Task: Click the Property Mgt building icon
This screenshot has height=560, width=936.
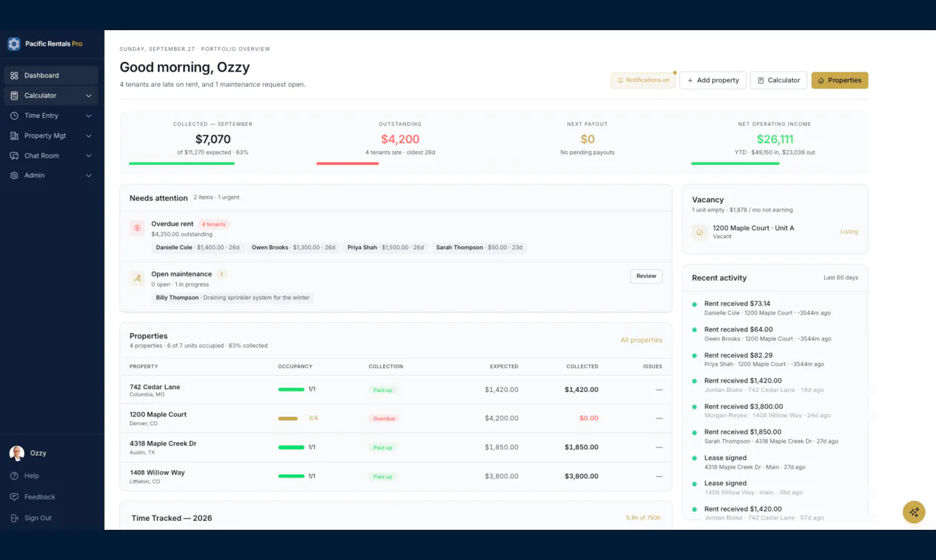Action: coord(14,136)
